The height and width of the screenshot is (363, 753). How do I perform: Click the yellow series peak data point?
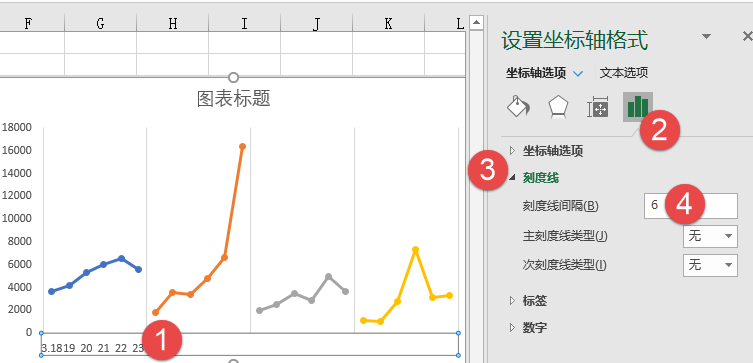pyautogui.click(x=415, y=250)
